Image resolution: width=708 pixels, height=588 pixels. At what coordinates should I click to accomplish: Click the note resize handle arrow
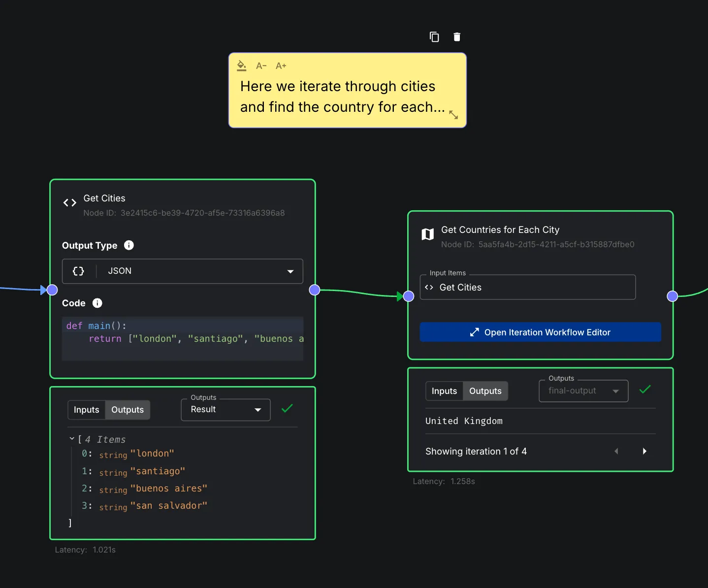pos(453,115)
